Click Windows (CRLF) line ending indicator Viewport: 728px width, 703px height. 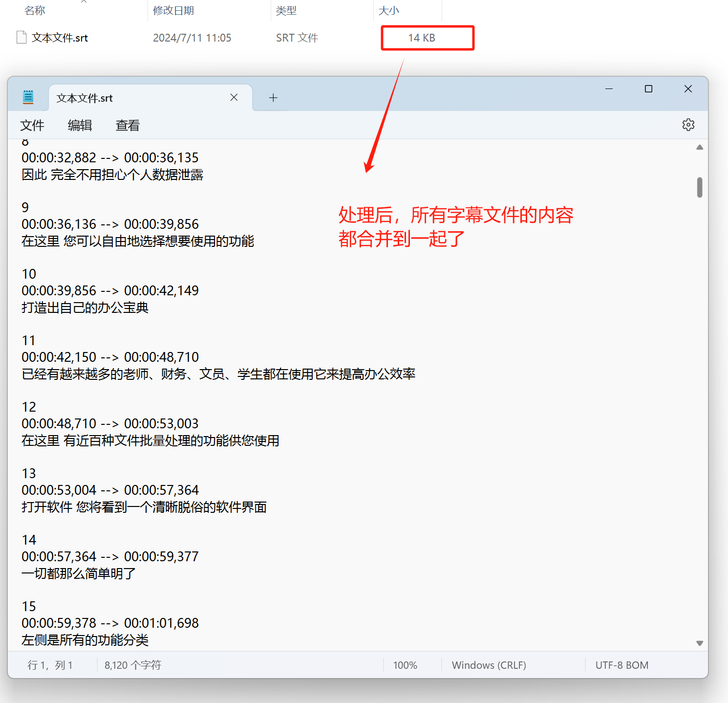point(489,665)
